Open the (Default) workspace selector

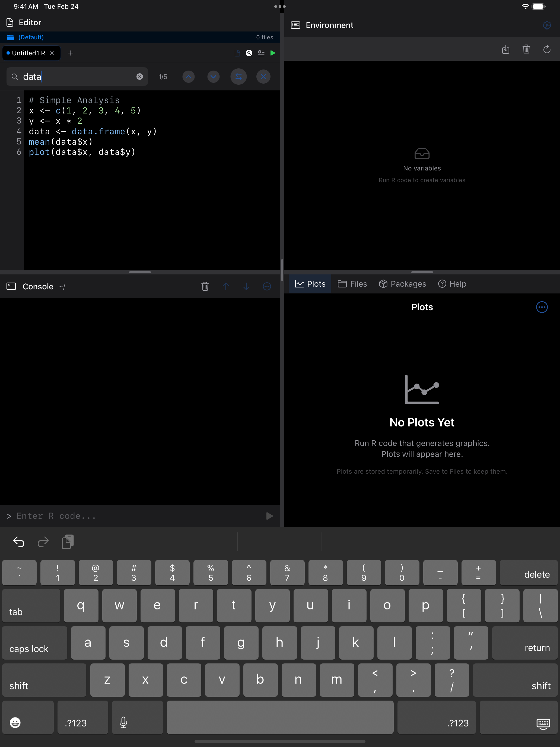(31, 37)
